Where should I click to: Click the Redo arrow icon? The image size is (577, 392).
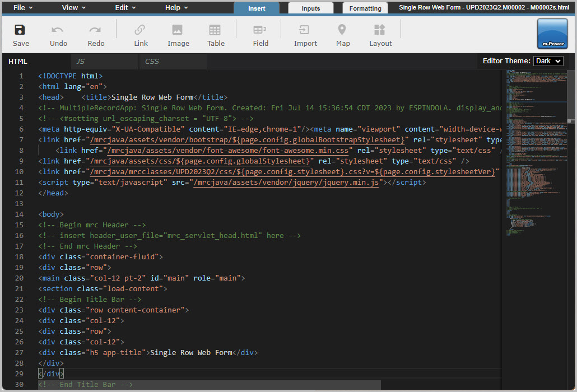[x=95, y=30]
